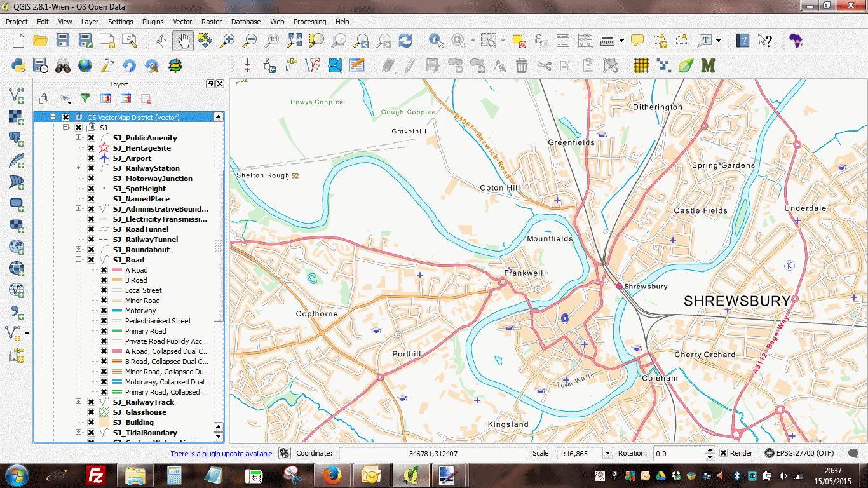The image size is (868, 488).
Task: Uncheck the SJ_SpotHeight layer checkbox
Action: click(x=91, y=189)
